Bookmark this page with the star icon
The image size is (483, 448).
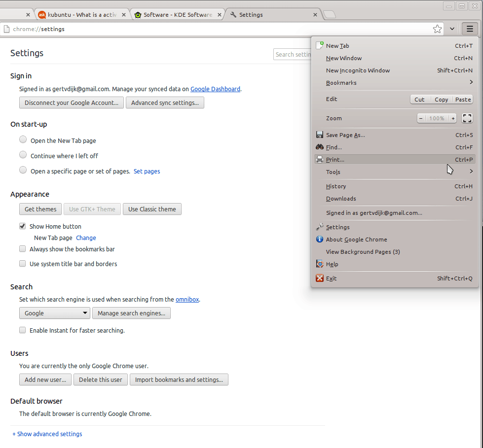[x=437, y=29]
